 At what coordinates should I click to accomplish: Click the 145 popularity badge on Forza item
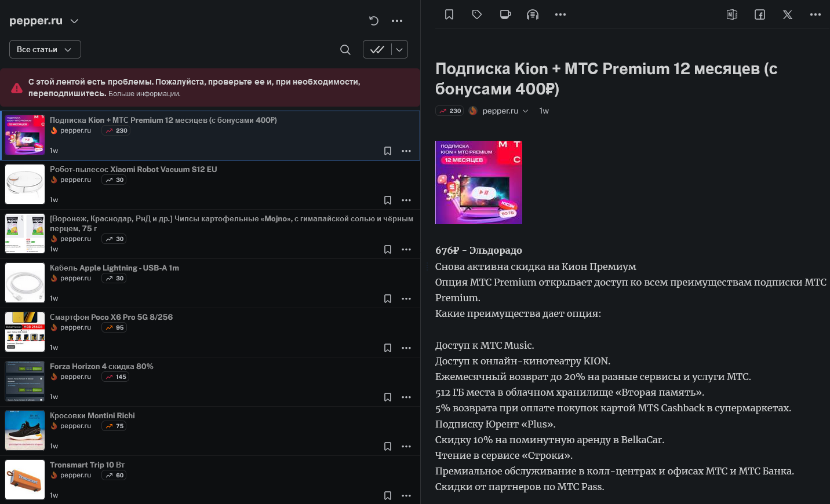pos(115,377)
